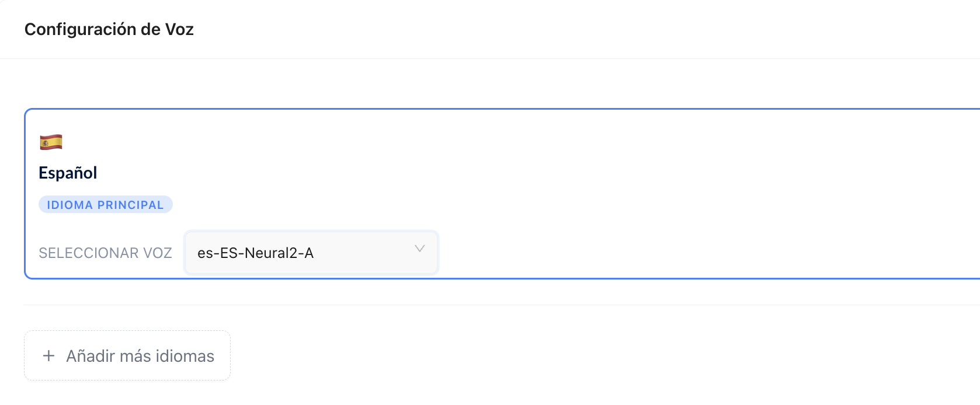Click the word Voz in the header

pos(179,29)
